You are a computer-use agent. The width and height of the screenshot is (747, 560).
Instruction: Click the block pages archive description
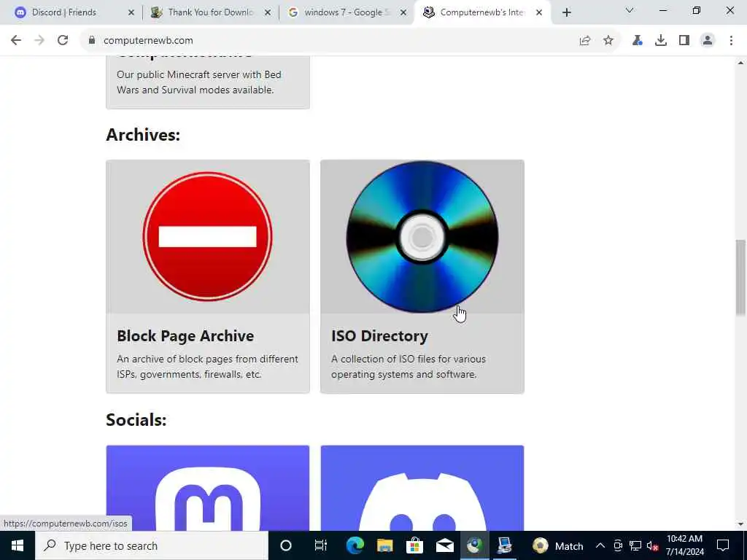tap(207, 367)
